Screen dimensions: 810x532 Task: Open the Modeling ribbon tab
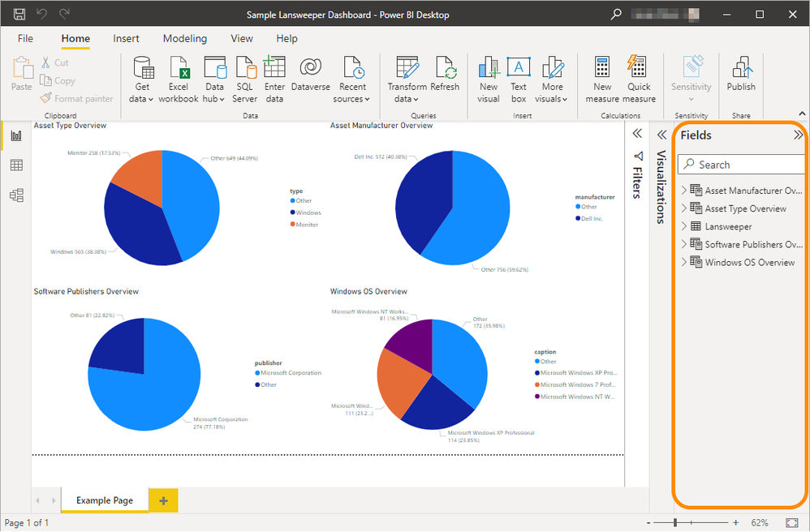pos(184,39)
